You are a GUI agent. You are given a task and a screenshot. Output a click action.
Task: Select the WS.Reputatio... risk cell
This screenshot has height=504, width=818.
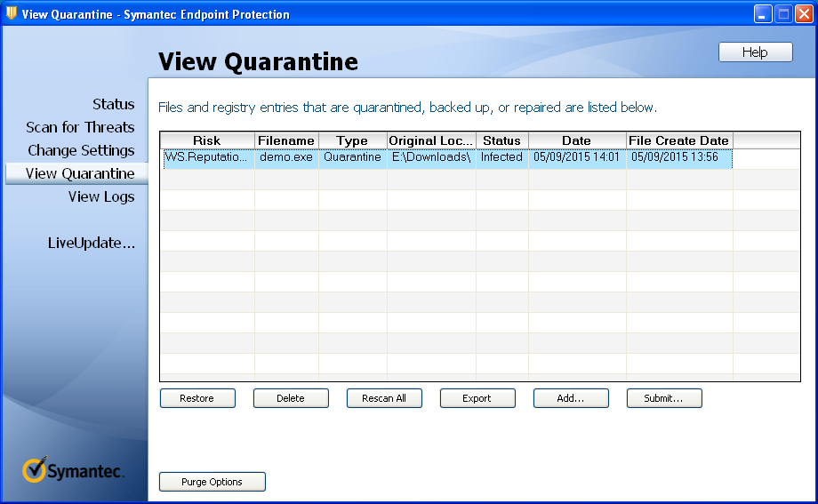(x=207, y=157)
